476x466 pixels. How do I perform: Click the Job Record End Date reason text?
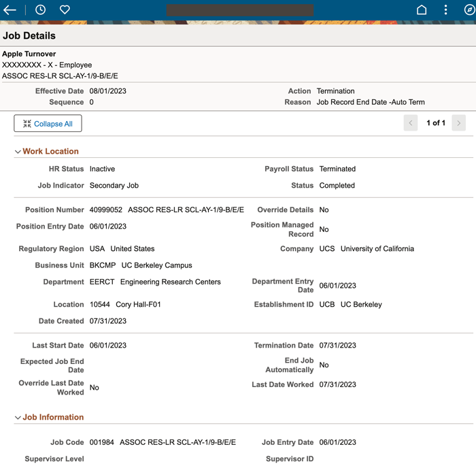pyautogui.click(x=371, y=103)
